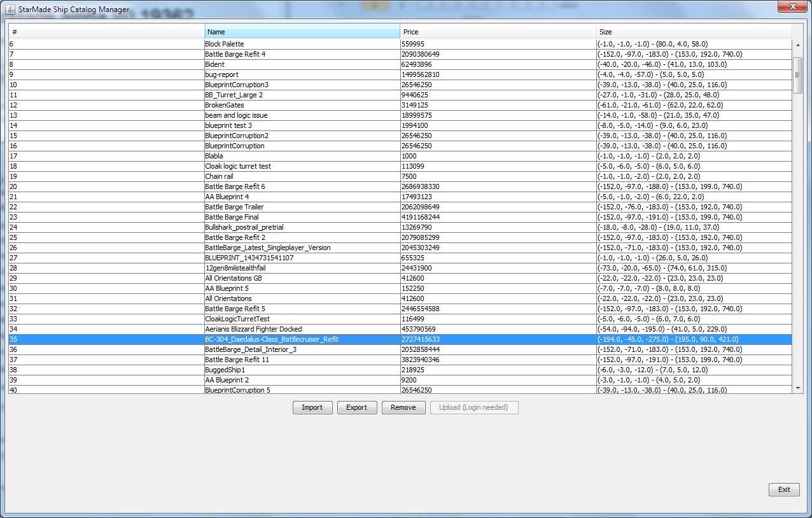Screen dimensions: 812x518
Task: Select the Aerianis Blizzard Fighter Docked row
Action: 253,329
